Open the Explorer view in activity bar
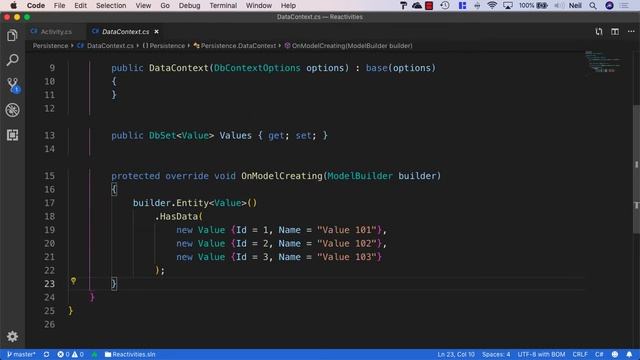The height and width of the screenshot is (360, 640). click(x=12, y=36)
